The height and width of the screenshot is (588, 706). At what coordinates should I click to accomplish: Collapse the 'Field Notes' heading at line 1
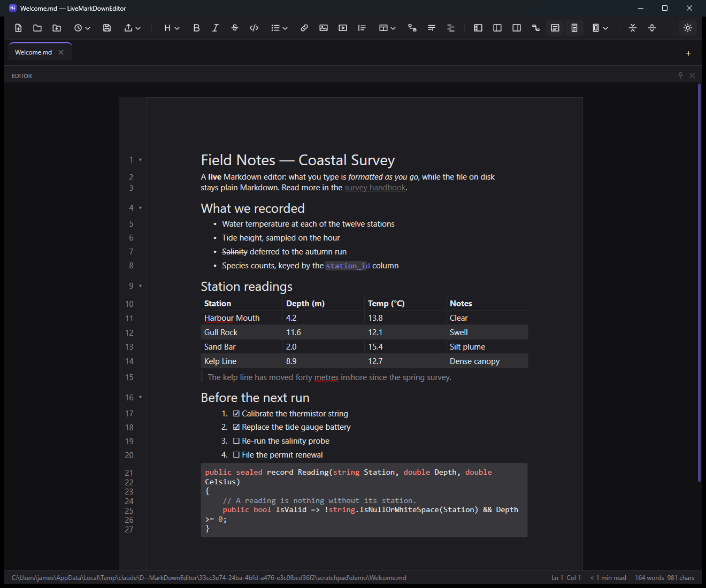pyautogui.click(x=141, y=159)
